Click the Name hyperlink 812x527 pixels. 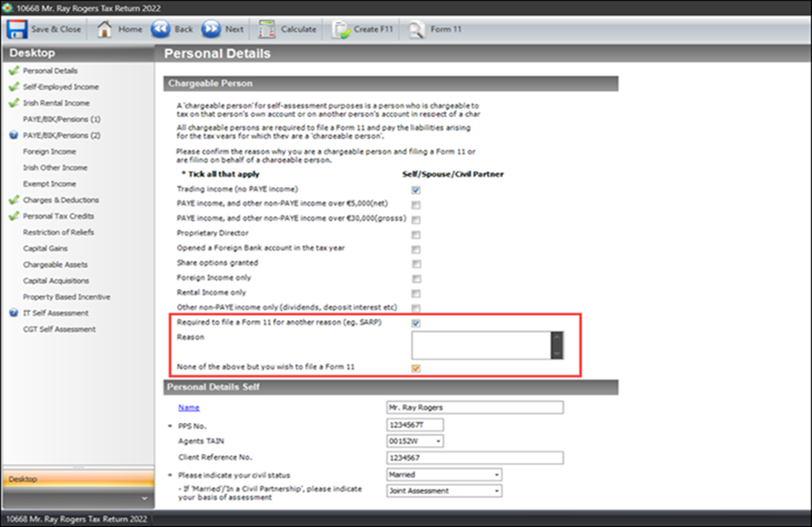[x=188, y=407]
